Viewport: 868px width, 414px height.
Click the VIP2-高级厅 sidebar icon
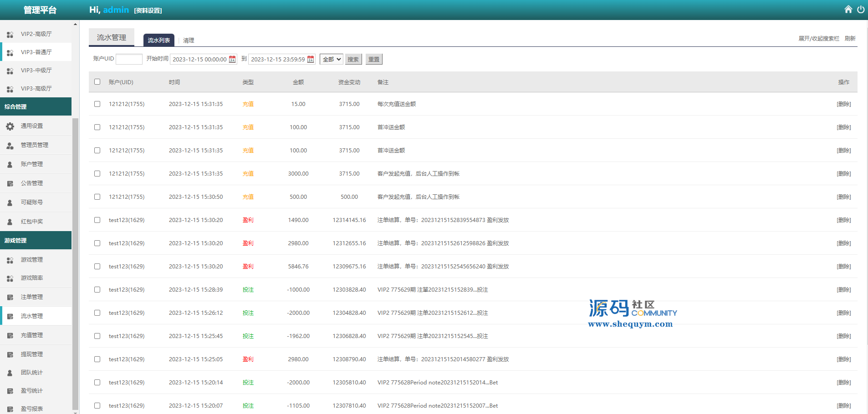10,35
